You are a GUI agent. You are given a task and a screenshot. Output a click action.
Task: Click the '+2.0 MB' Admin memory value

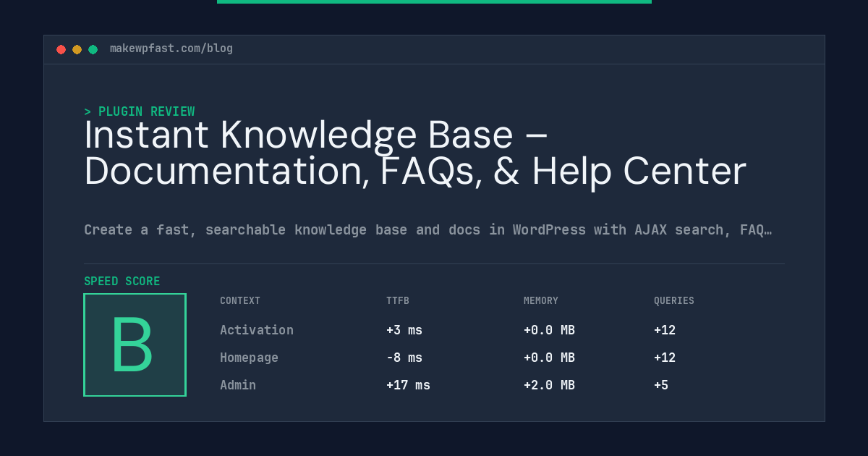549,385
